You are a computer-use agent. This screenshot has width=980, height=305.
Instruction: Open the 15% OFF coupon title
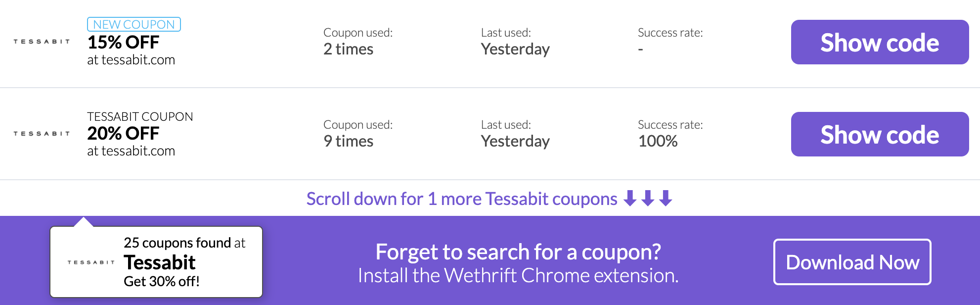[x=123, y=43]
